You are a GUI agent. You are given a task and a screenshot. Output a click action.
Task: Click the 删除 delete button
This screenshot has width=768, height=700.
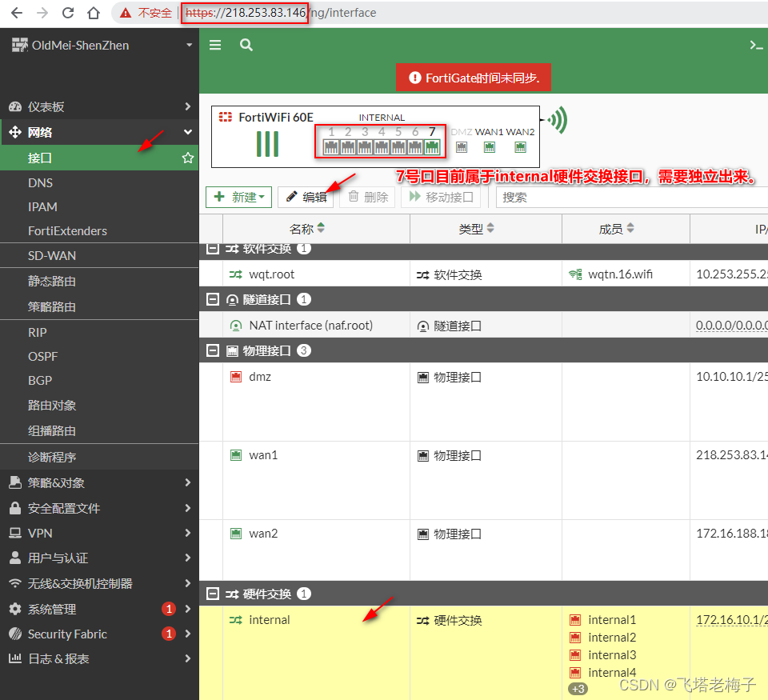click(x=367, y=197)
